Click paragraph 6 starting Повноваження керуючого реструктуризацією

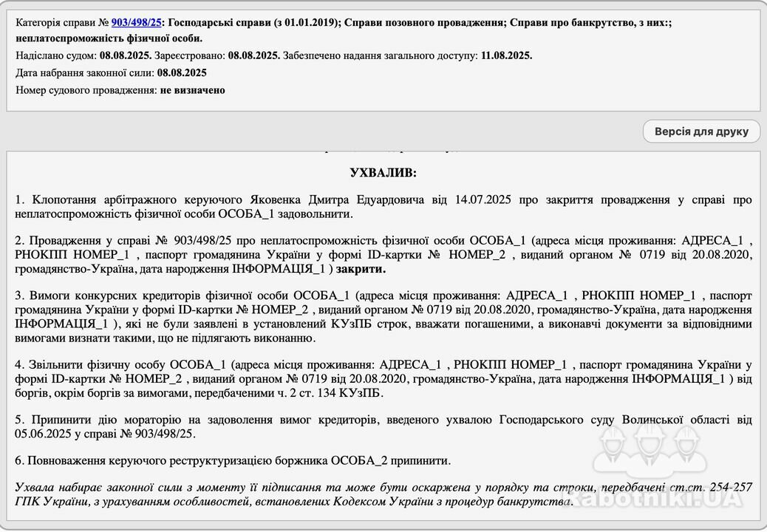pos(232,460)
